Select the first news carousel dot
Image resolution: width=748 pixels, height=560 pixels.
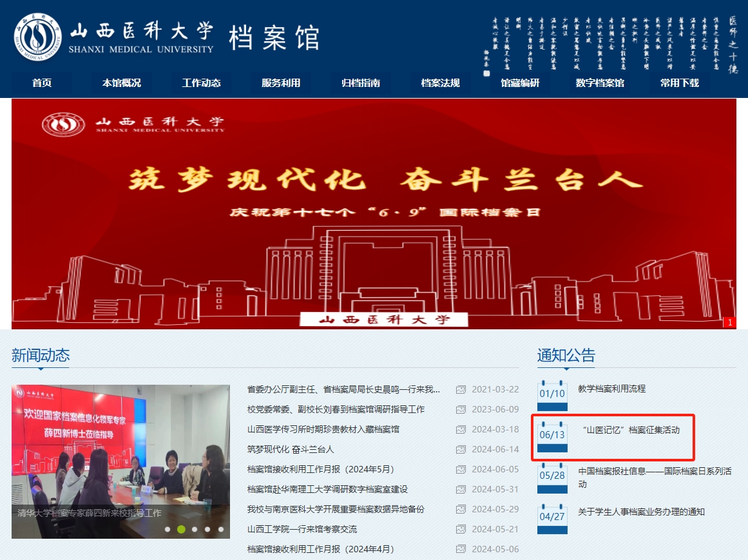pos(168,529)
